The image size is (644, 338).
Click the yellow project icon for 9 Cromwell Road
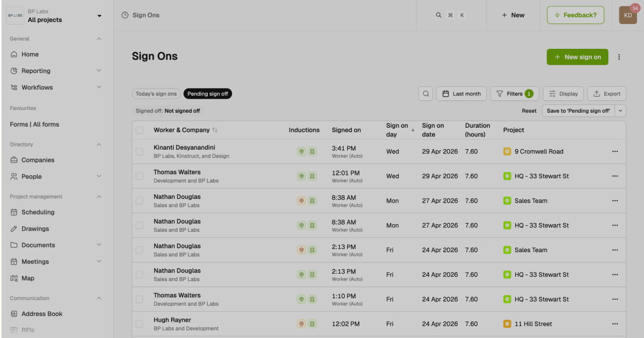point(507,152)
